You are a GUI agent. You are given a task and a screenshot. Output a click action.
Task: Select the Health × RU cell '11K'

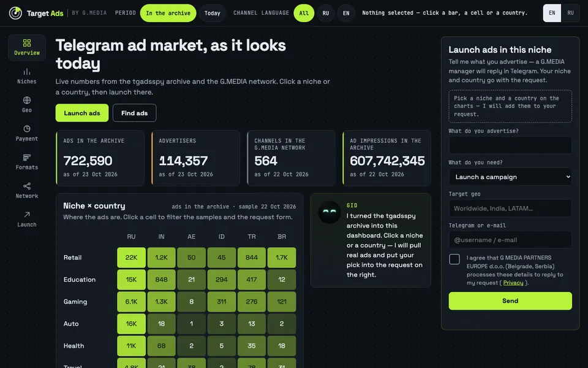[131, 346]
